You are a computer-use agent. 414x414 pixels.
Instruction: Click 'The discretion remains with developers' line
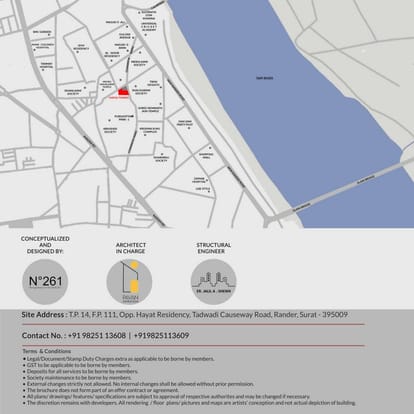189,403
